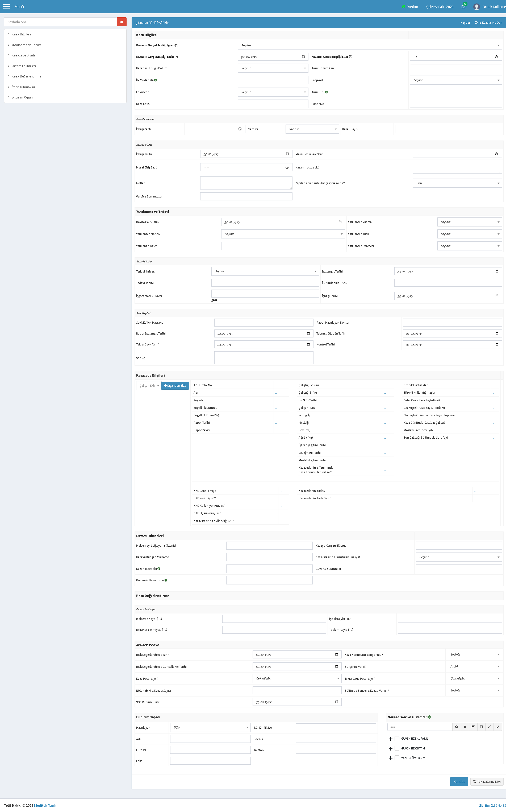Check the GÜVENSİZ ORTAM checkbox
The height and width of the screenshot is (812, 506).
click(x=397, y=748)
